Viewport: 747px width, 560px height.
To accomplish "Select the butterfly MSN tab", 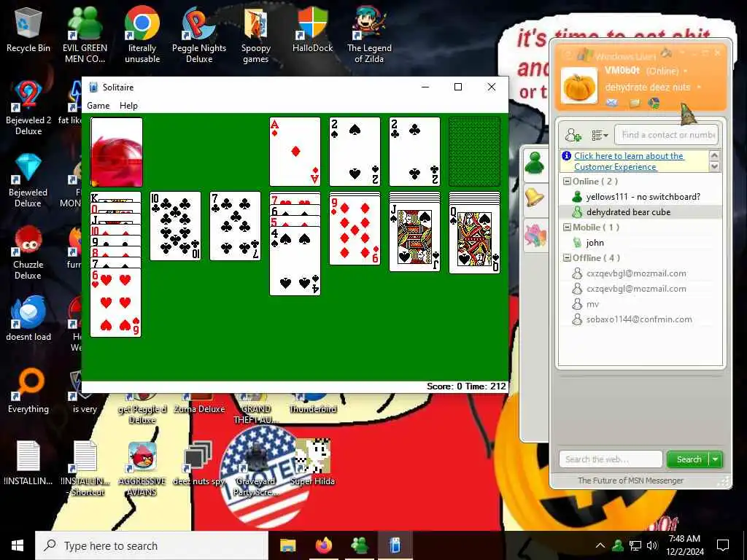I will pyautogui.click(x=535, y=236).
